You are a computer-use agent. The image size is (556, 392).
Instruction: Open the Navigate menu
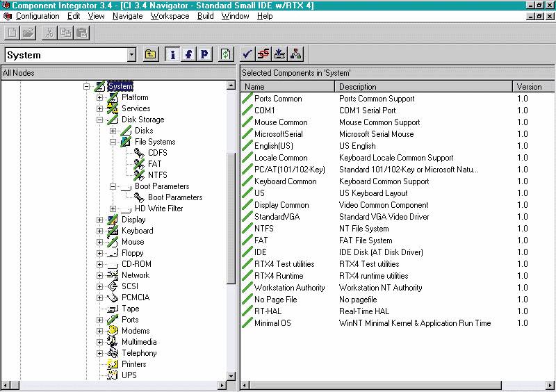pos(128,16)
